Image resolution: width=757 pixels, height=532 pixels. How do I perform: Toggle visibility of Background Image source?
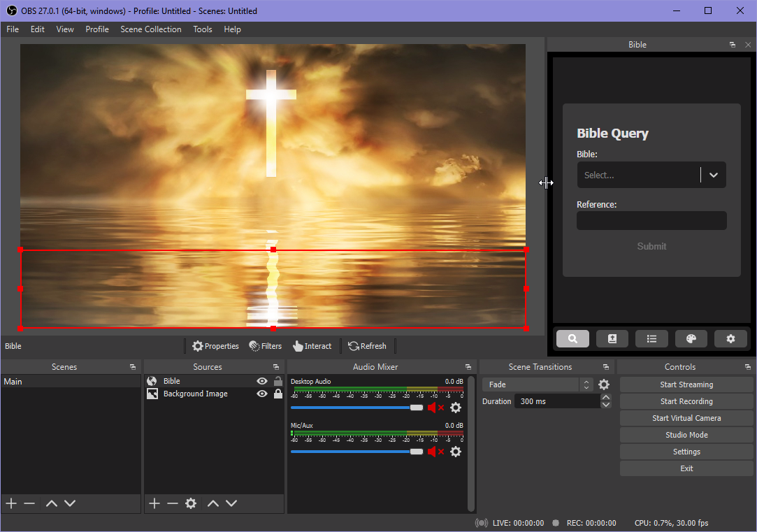pos(262,394)
